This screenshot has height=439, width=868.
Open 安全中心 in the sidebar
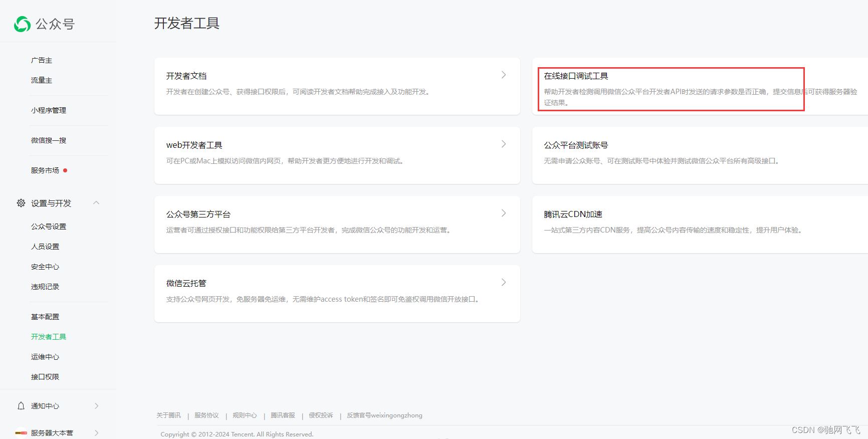click(x=45, y=267)
